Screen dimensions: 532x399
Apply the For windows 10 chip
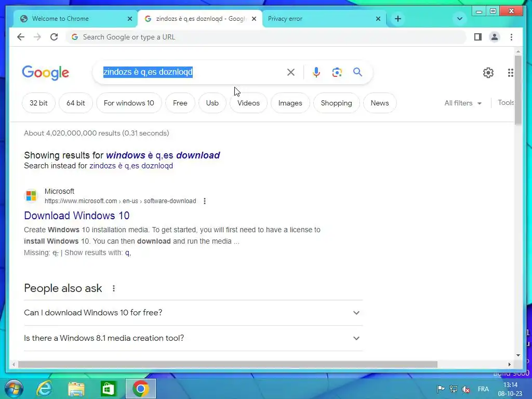129,103
